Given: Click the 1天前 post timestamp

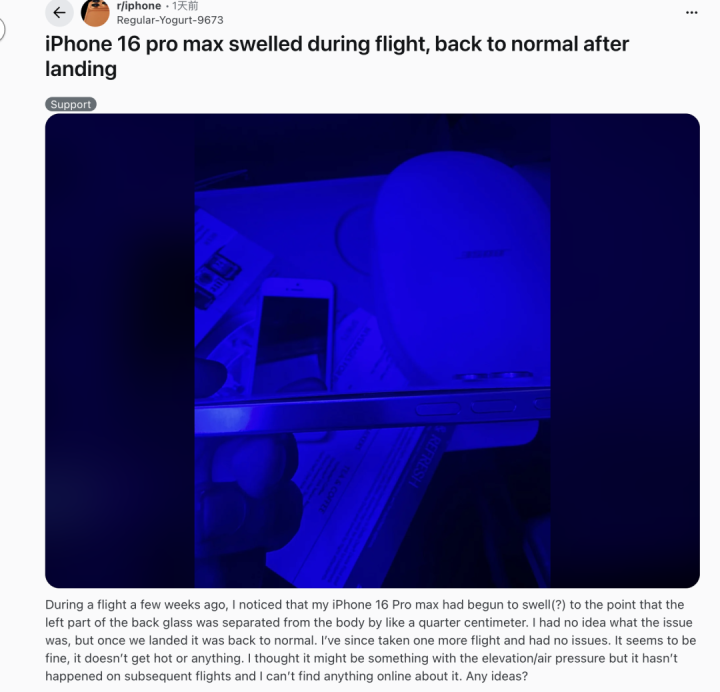Looking at the screenshot, I should (x=185, y=6).
